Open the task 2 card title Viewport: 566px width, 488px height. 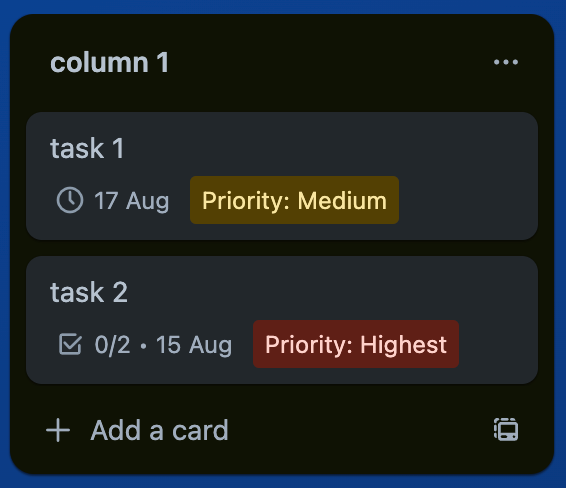pos(89,292)
